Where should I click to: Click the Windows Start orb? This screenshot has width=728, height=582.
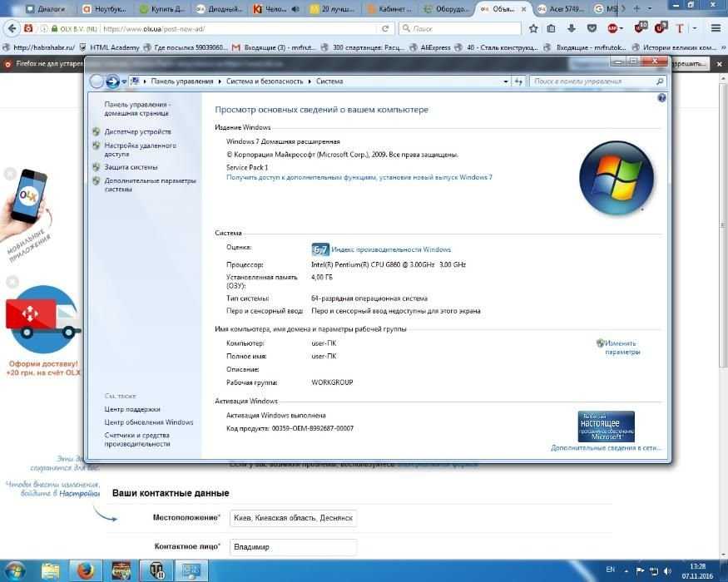[x=14, y=570]
